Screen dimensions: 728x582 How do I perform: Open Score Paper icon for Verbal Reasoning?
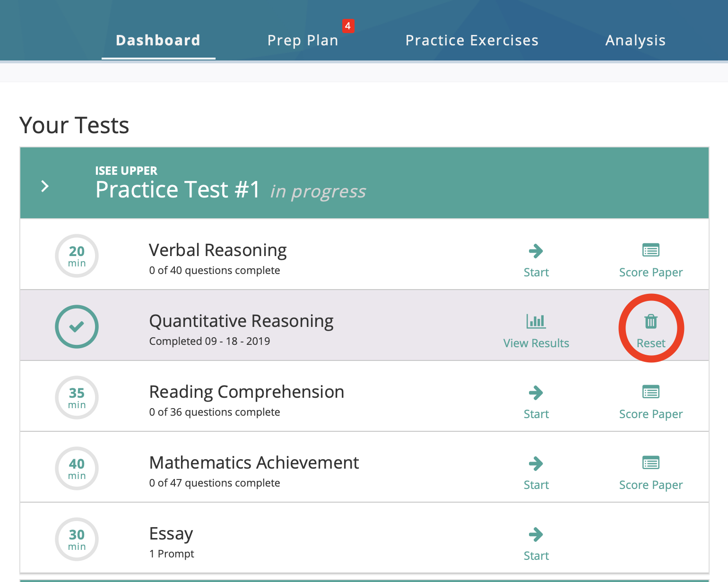[x=650, y=250]
